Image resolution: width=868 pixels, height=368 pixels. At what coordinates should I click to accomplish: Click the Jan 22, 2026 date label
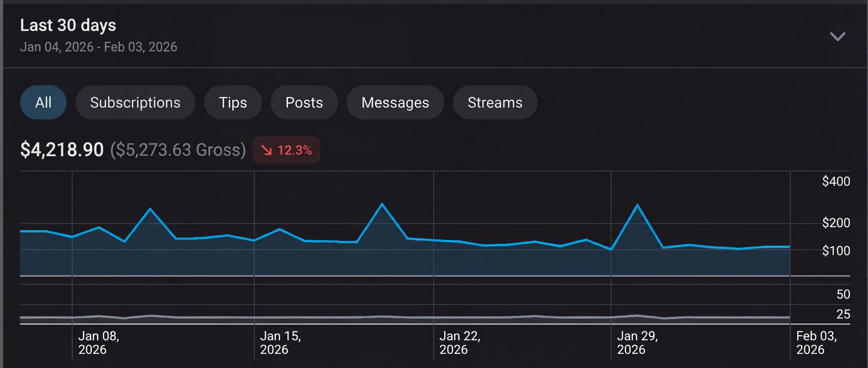(460, 343)
